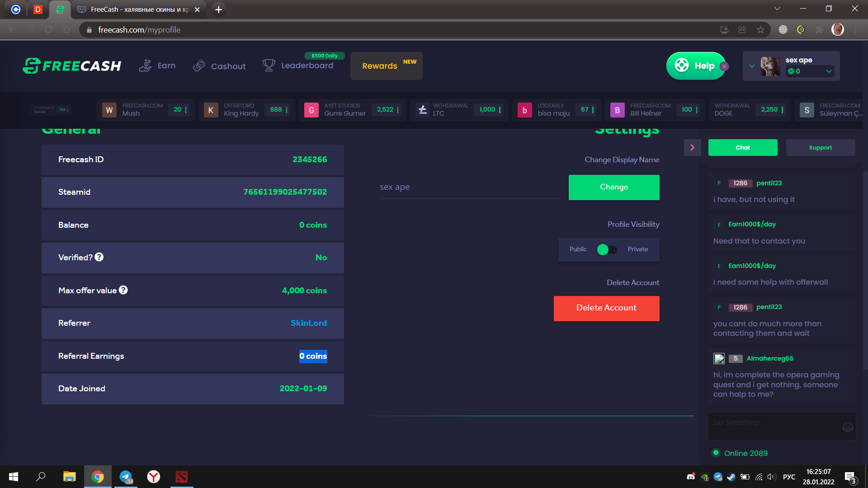Close the FreeCash халявные скины tab
The image size is (868, 488).
click(x=197, y=9)
